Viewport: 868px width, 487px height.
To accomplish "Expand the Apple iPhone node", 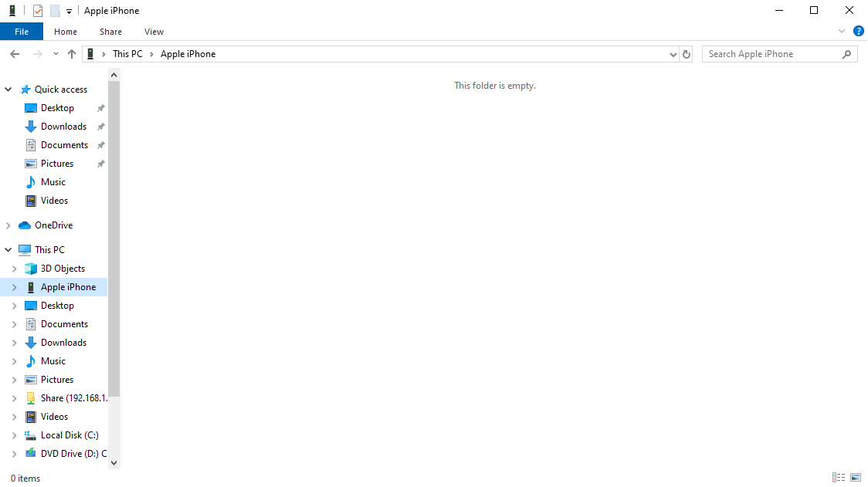I will (15, 287).
